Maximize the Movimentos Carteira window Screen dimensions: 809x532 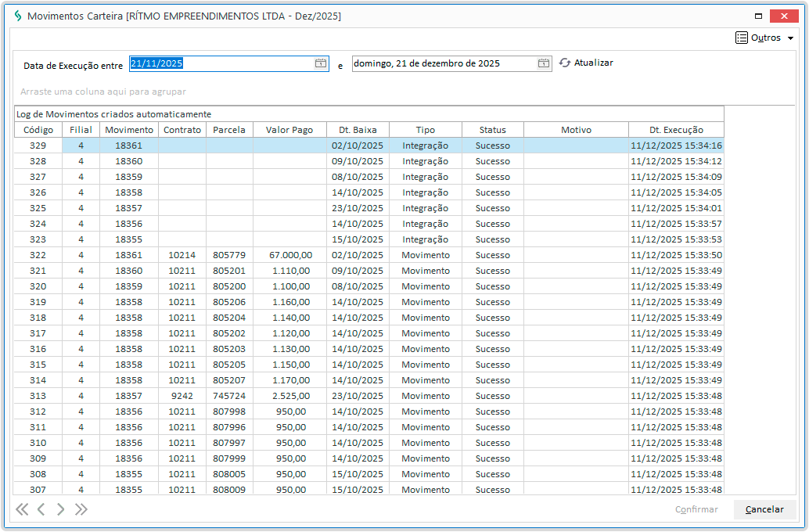(x=758, y=16)
